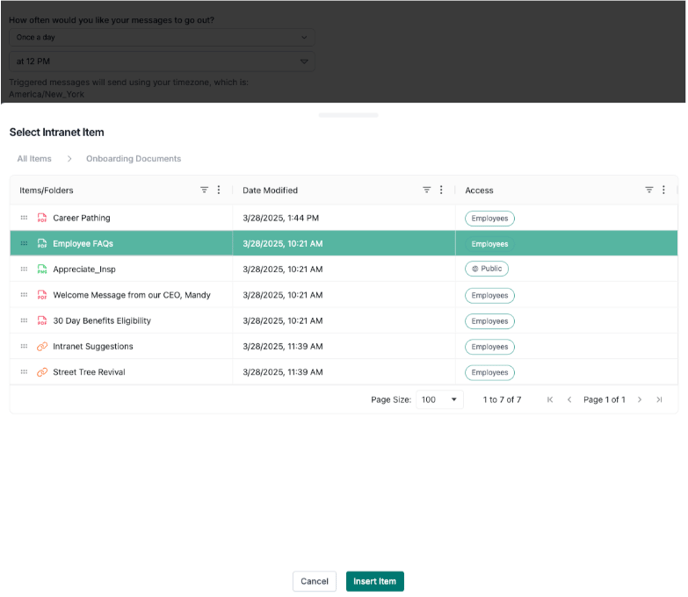
Task: Open the 'at 12 PM' time dropdown
Action: pos(162,61)
